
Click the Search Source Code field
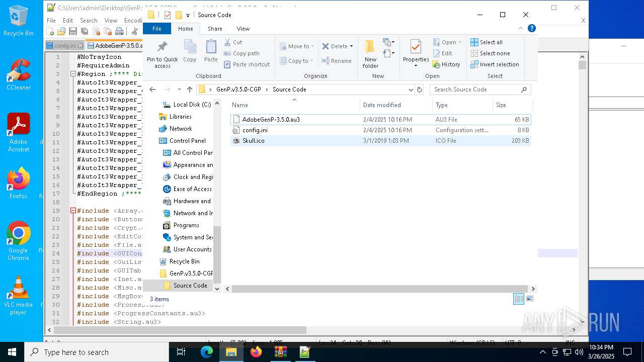[480, 89]
